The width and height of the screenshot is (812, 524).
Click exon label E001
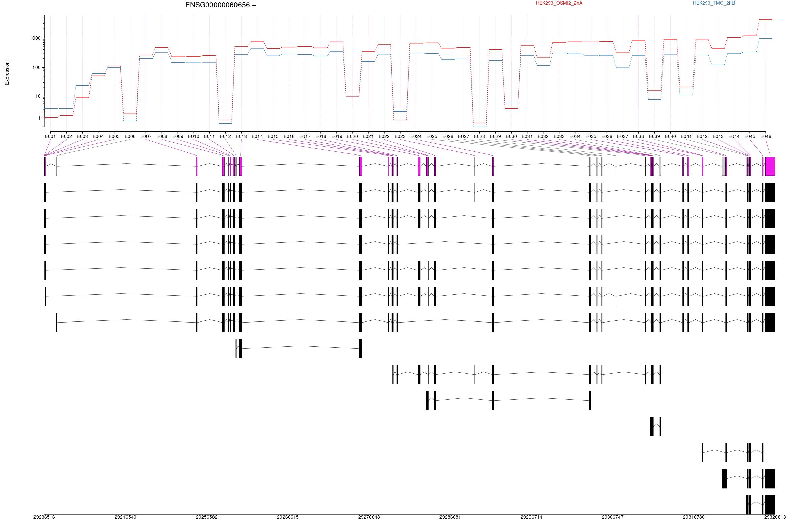(x=50, y=137)
